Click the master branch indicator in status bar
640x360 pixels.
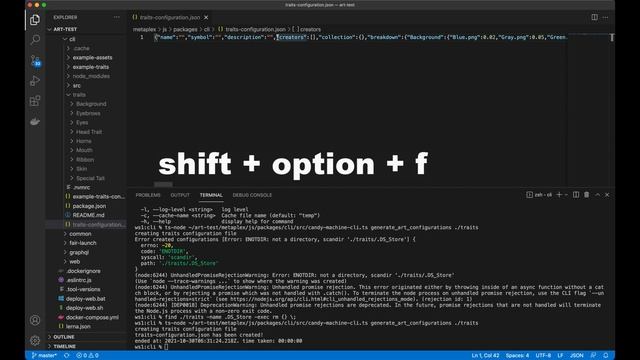click(44, 356)
